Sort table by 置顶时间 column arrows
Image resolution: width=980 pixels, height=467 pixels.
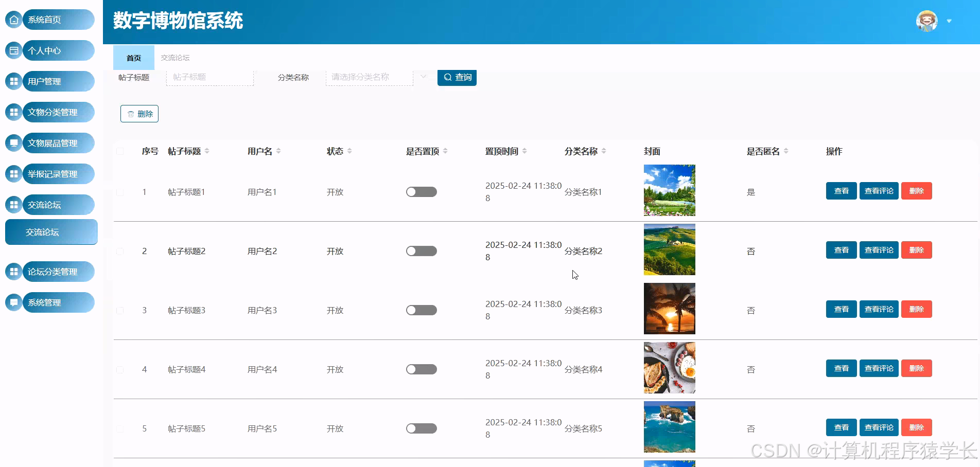(x=524, y=151)
